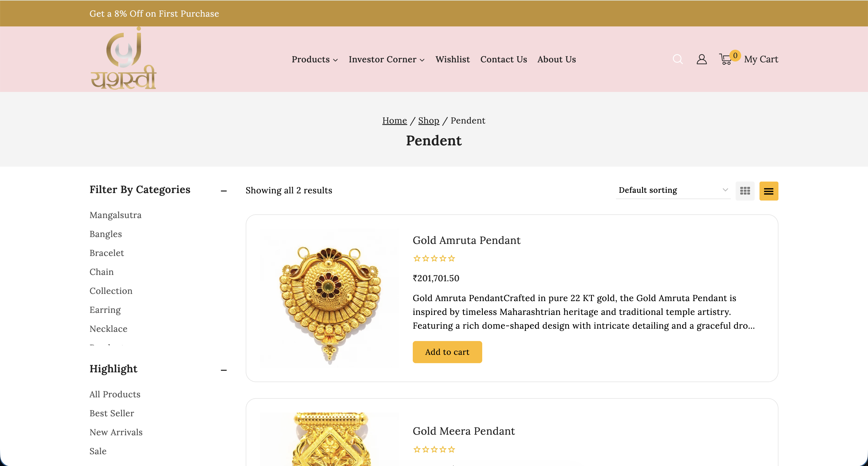This screenshot has height=466, width=868.
Task: Open the Default sorting dropdown
Action: 673,190
